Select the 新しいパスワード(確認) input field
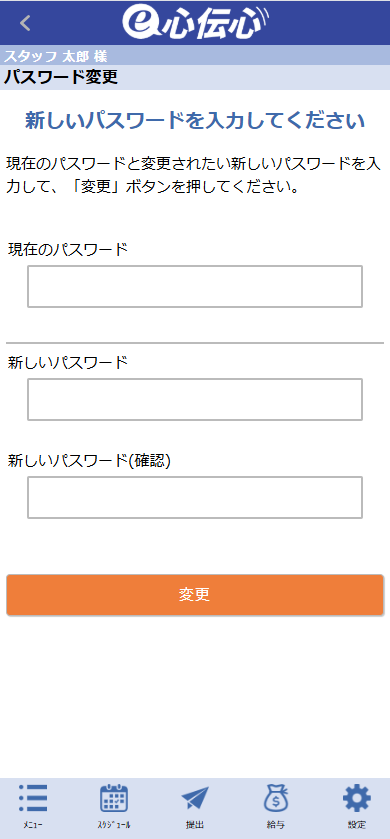Screen dimensions: 390x839 (x=195, y=497)
